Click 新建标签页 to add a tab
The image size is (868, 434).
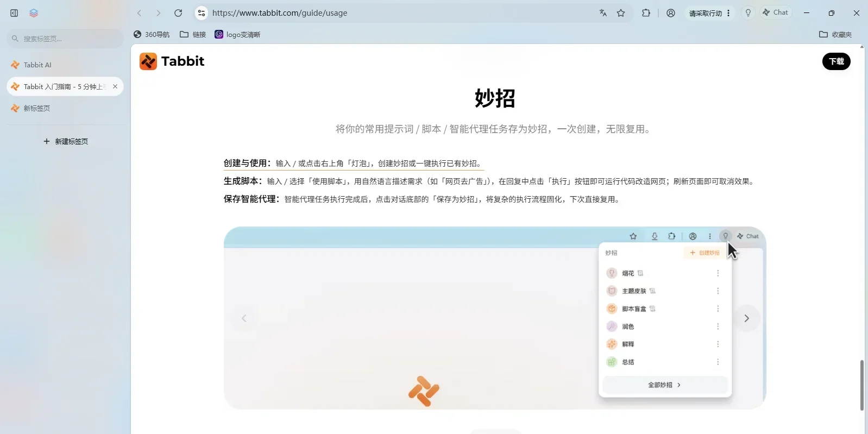tap(66, 141)
